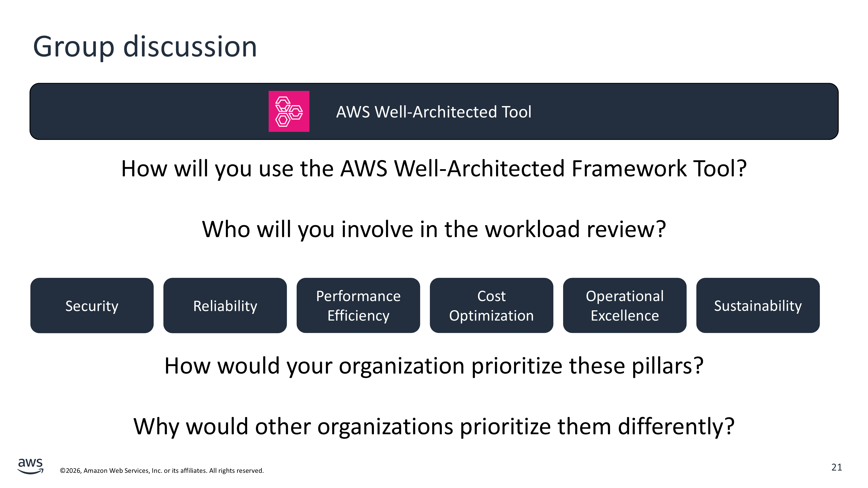Click the word "Optimization" in the pillar box

coord(491,316)
